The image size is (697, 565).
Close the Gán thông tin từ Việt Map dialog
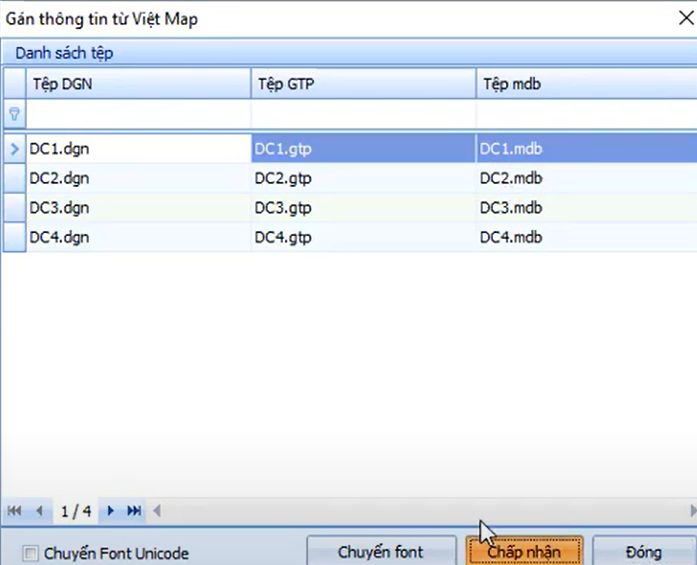point(686,18)
